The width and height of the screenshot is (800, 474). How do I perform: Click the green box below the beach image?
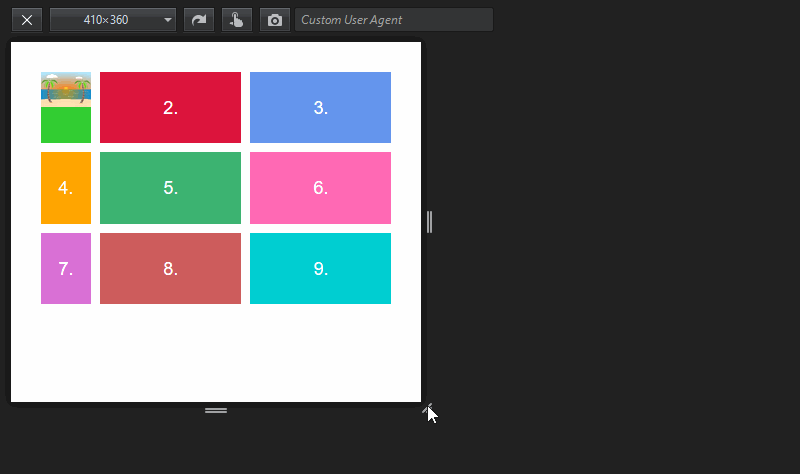(x=66, y=125)
